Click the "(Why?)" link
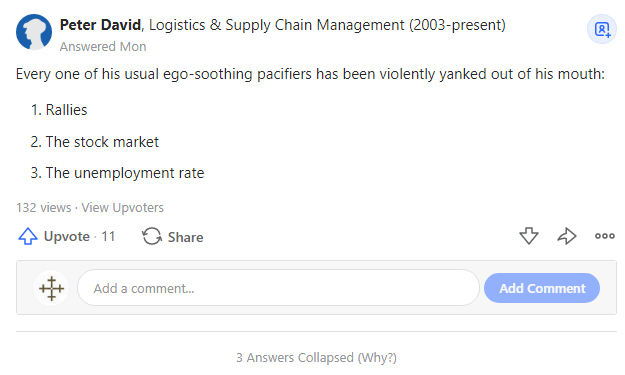Image resolution: width=625 pixels, height=375 pixels. click(x=377, y=357)
